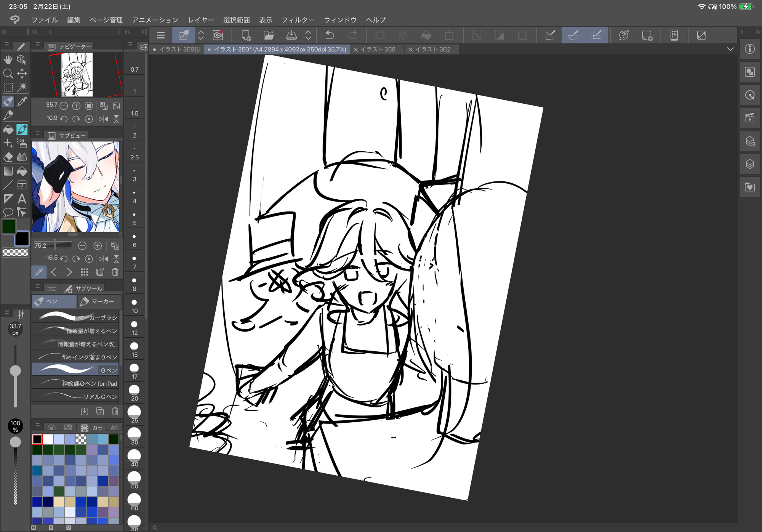Select the five インク溜まりペン brush

coord(75,357)
